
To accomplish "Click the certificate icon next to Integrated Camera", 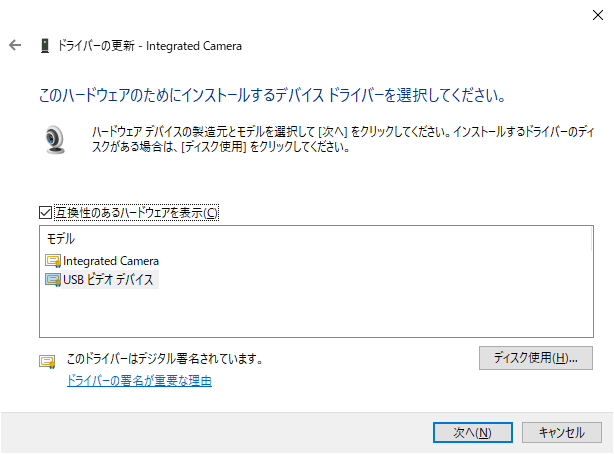I will (x=53, y=261).
